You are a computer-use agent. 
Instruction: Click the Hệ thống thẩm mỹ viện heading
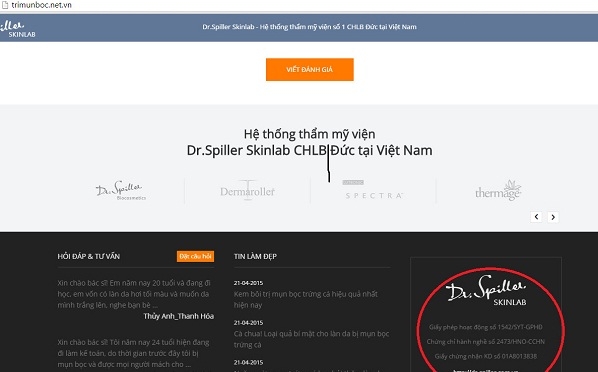[309, 134]
